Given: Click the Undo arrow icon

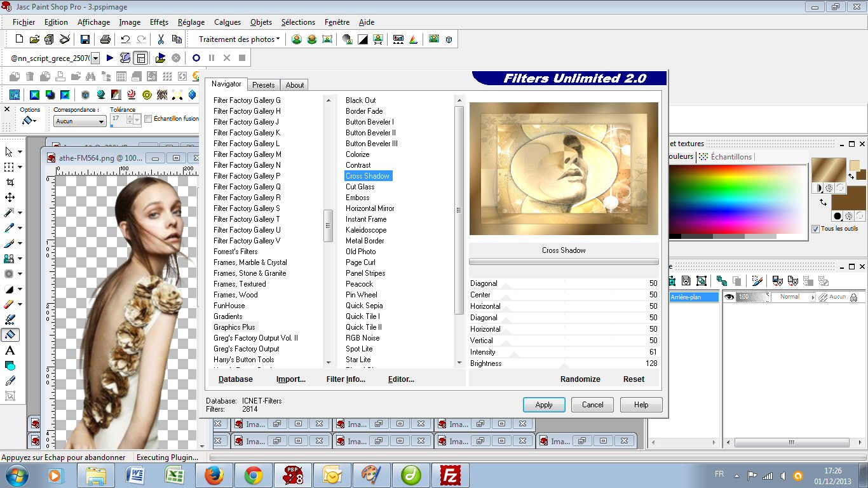Looking at the screenshot, I should 126,39.
